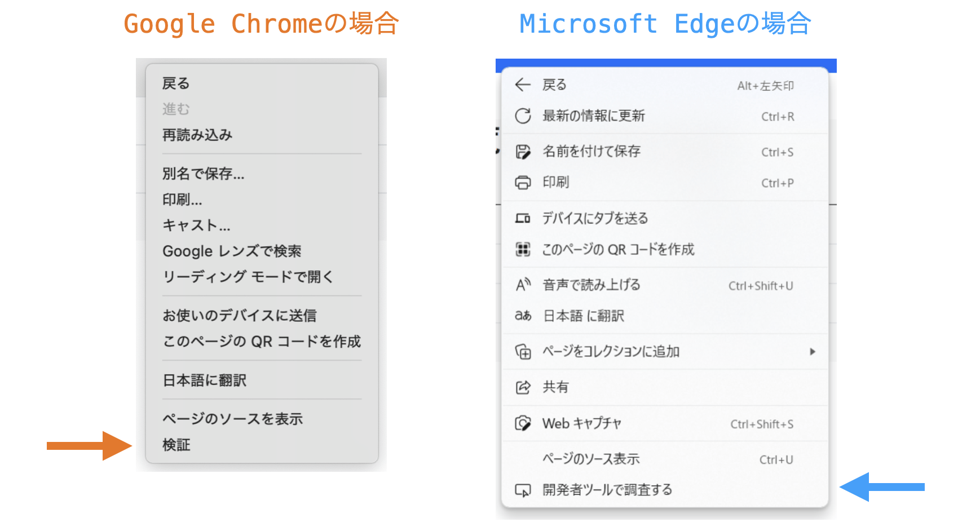Select 印刷... in the Chrome menu
Screen dimensions: 980x531
point(182,200)
